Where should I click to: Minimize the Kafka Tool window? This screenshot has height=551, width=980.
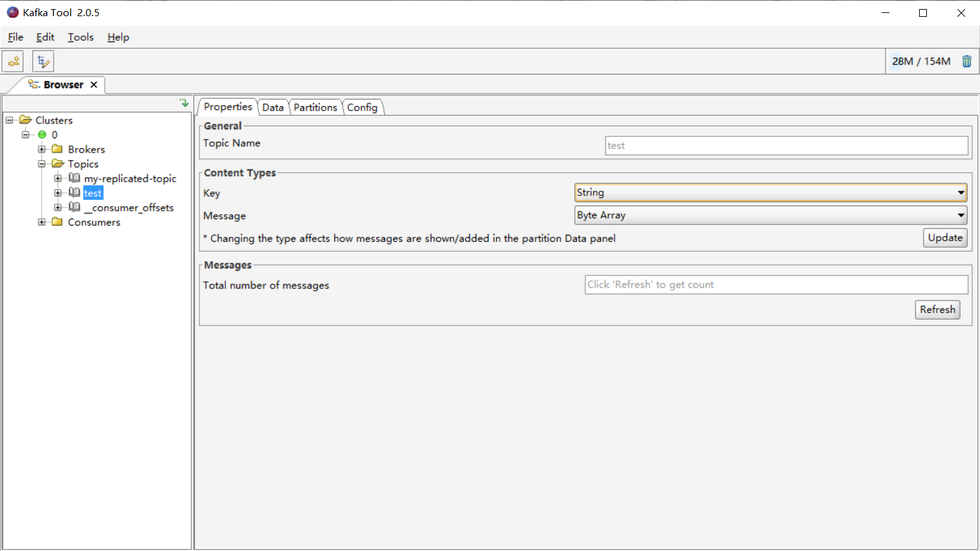coord(885,13)
